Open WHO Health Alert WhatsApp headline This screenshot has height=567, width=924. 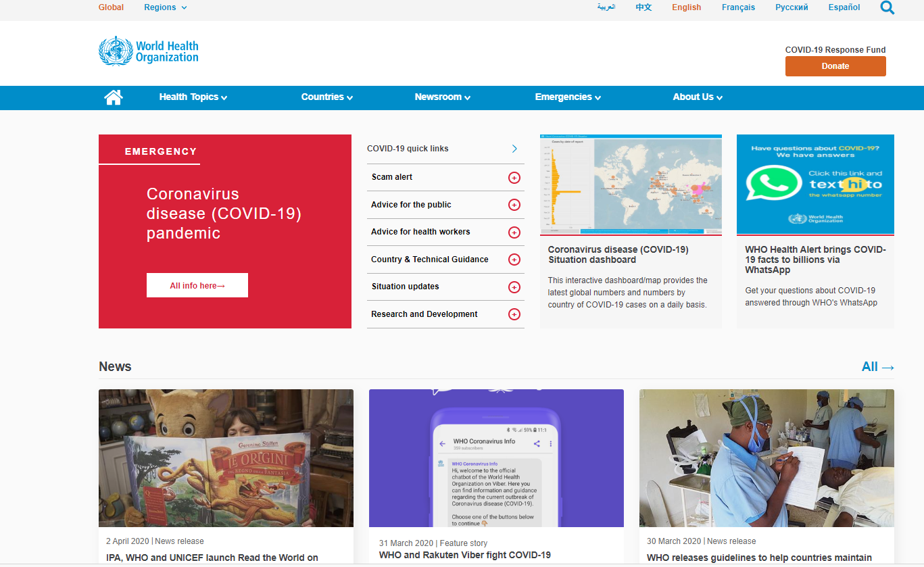(816, 260)
